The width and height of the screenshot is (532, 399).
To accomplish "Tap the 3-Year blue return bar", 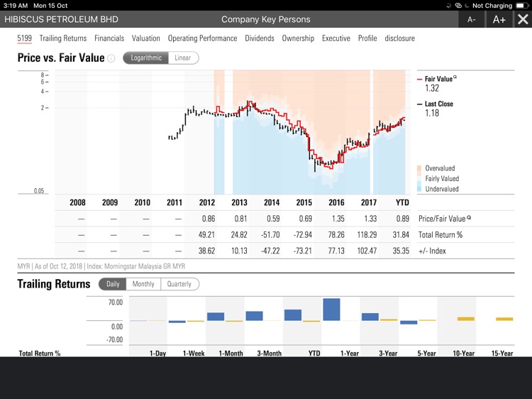I will [x=370, y=317].
